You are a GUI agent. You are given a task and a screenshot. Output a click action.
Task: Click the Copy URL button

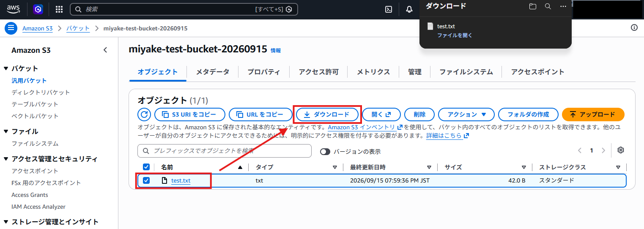[260, 114]
